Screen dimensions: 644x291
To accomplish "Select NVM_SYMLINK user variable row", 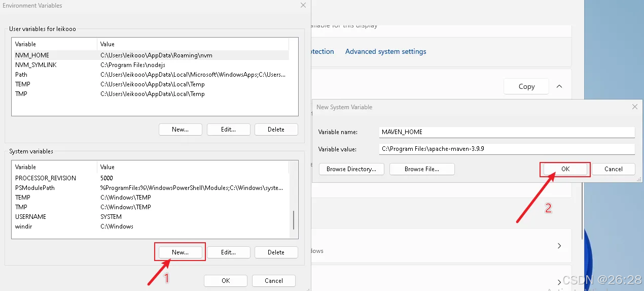I will [x=150, y=65].
